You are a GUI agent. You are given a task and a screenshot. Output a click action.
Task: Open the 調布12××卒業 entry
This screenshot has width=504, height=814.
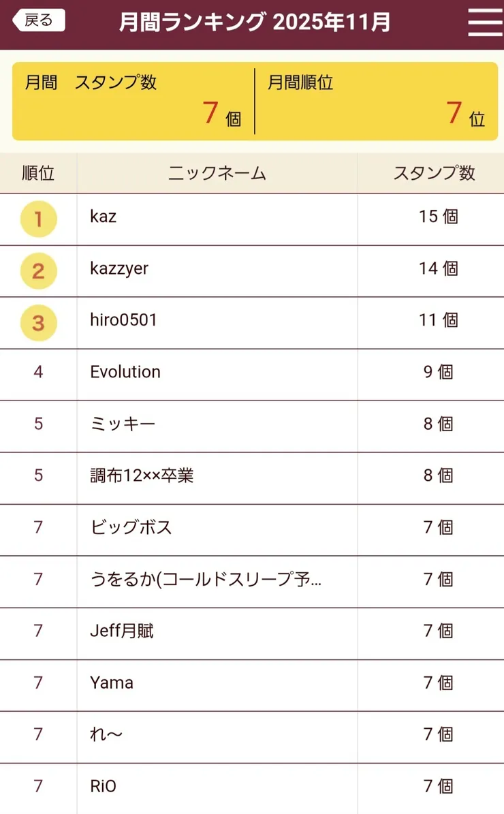[x=142, y=475]
